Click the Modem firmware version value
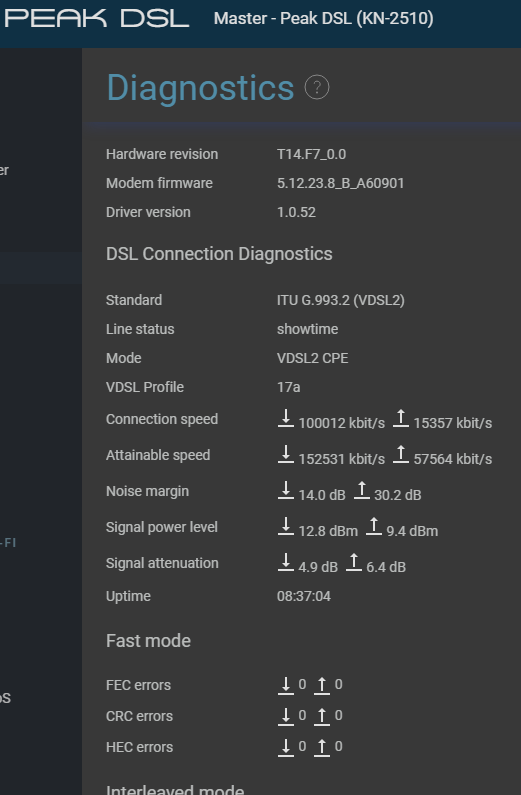Viewport: 521px width, 795px height. click(x=341, y=183)
